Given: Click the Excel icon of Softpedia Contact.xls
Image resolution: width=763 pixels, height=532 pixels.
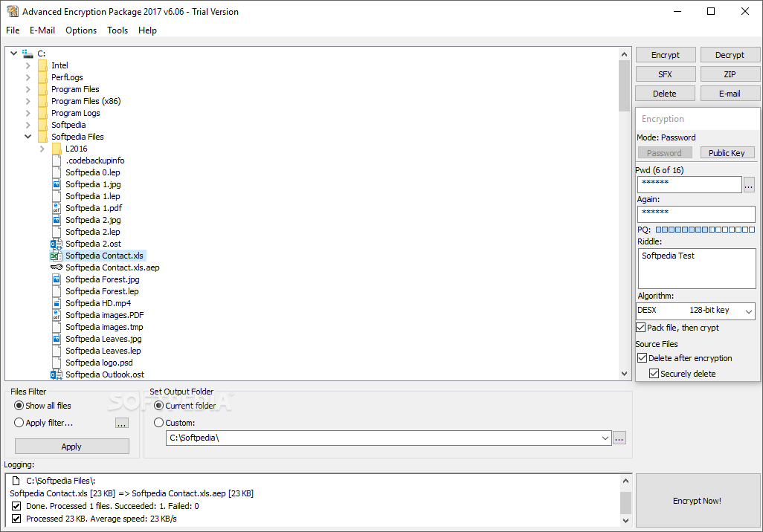Looking at the screenshot, I should (x=57, y=256).
